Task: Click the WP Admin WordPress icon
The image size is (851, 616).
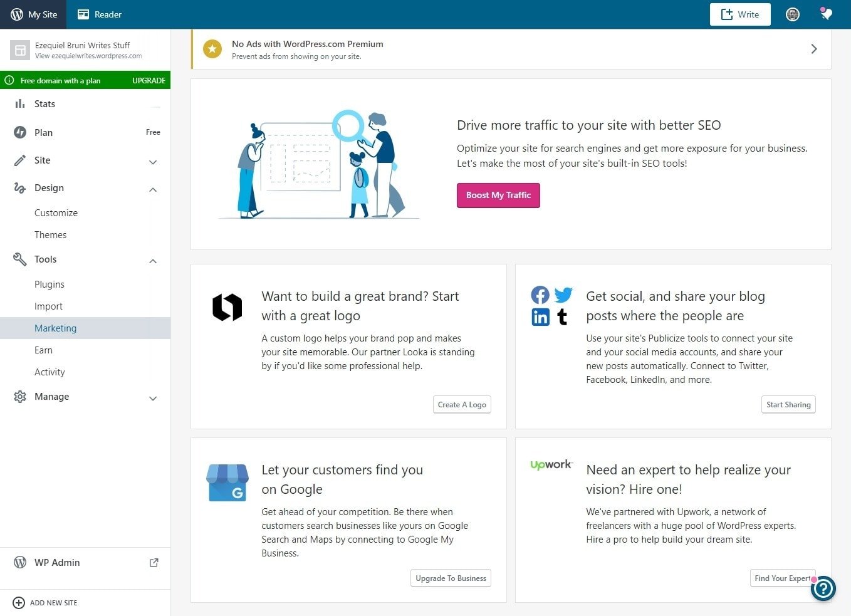Action: point(20,562)
